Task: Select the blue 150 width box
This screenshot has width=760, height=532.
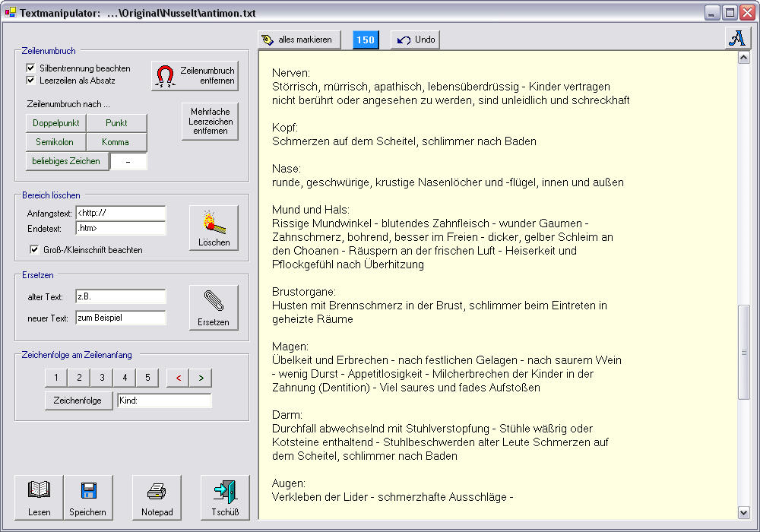Action: coord(366,40)
